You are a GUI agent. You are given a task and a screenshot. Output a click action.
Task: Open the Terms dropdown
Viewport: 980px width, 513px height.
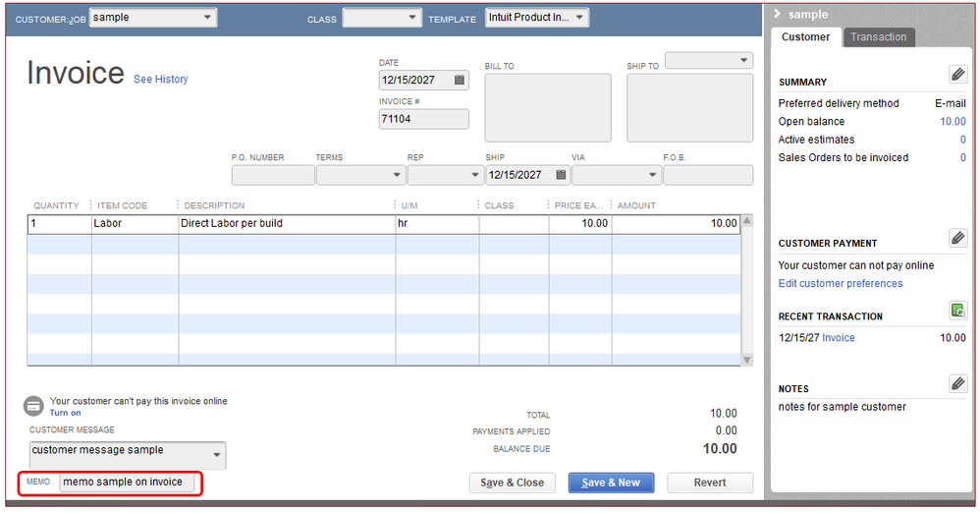coord(397,175)
